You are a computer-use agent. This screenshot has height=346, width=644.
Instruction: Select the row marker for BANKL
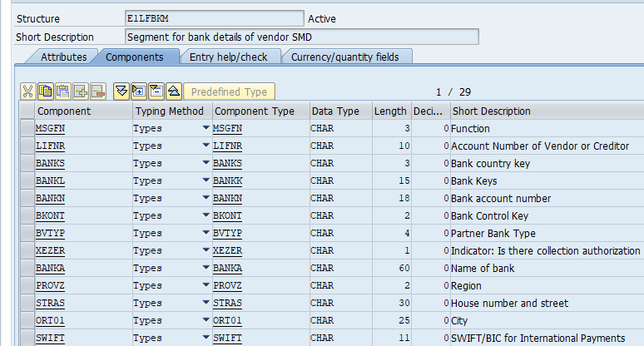pyautogui.click(x=27, y=181)
